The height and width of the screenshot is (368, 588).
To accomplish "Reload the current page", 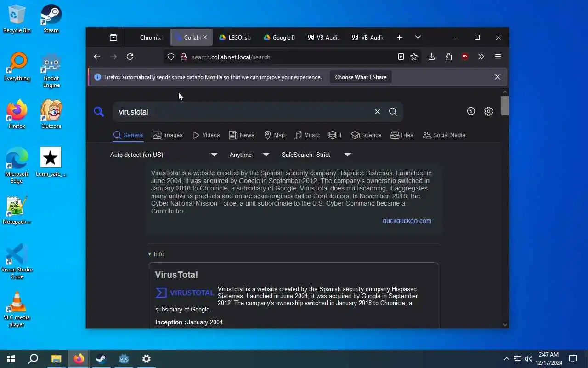I will [130, 57].
